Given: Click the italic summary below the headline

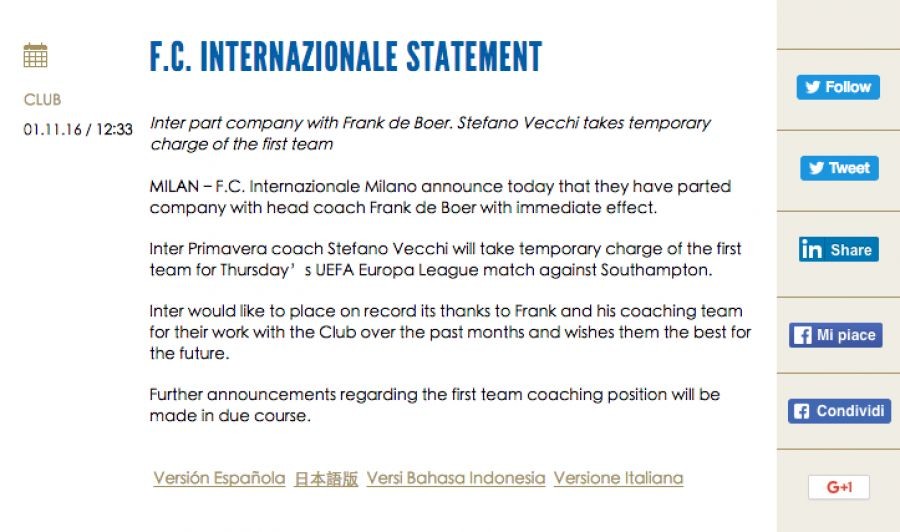Looking at the screenshot, I should click(x=430, y=133).
